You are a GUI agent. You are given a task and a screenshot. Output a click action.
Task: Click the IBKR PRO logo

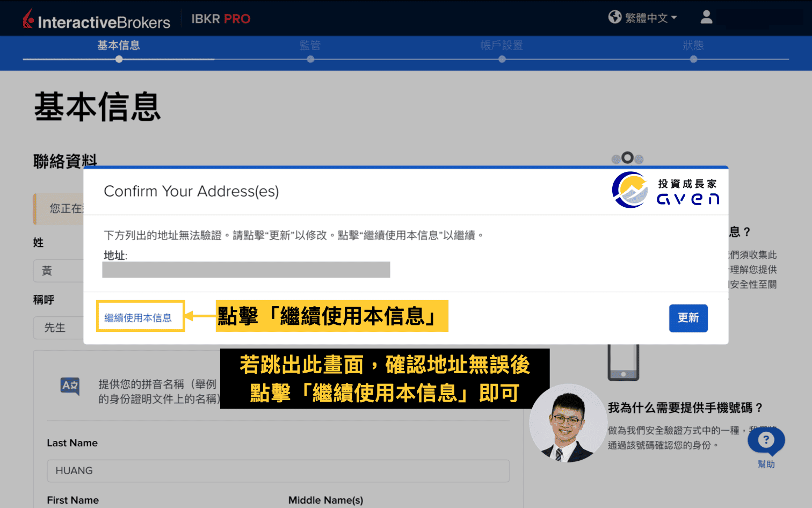tap(220, 18)
